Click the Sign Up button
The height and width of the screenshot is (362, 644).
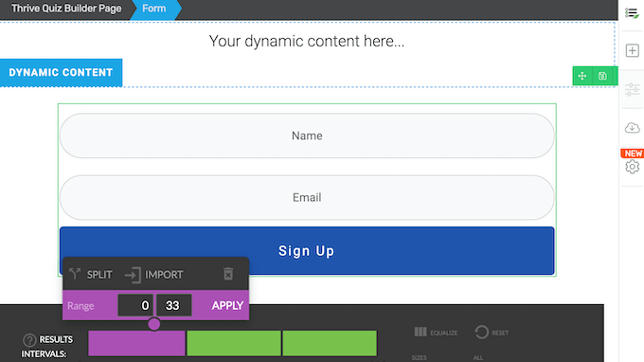coord(307,250)
